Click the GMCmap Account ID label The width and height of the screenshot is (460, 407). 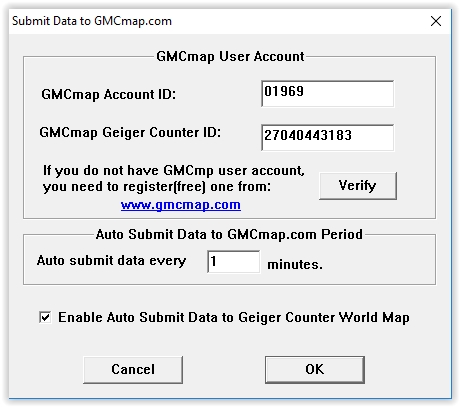108,95
